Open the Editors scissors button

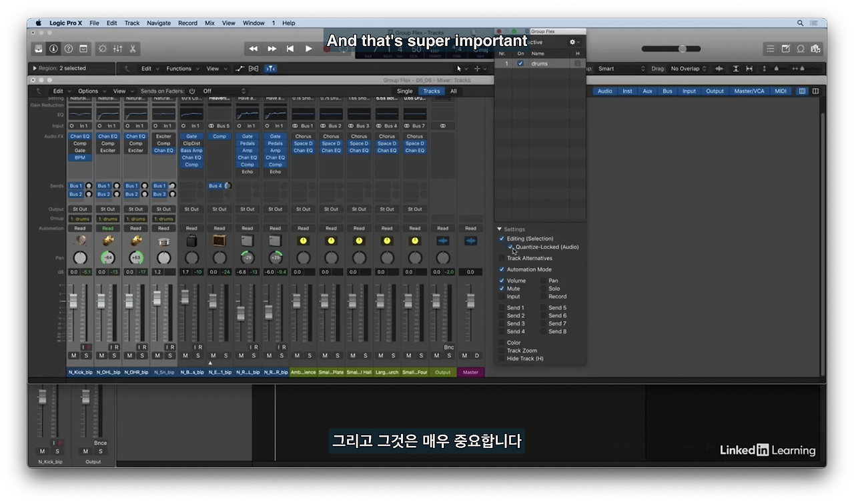pyautogui.click(x=133, y=49)
